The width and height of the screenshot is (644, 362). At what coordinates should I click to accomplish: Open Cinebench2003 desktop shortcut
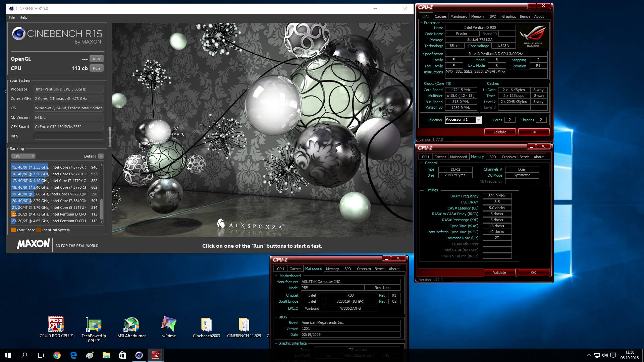[x=206, y=327]
